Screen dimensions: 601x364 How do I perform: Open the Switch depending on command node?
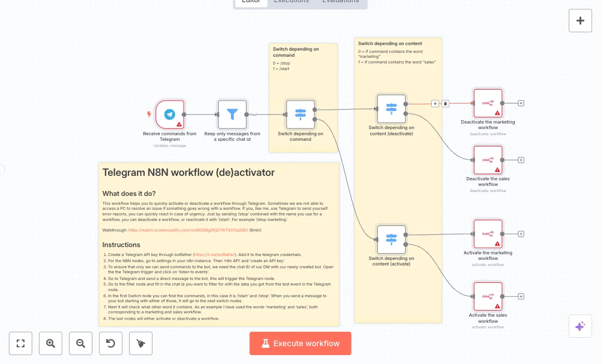[x=300, y=114]
